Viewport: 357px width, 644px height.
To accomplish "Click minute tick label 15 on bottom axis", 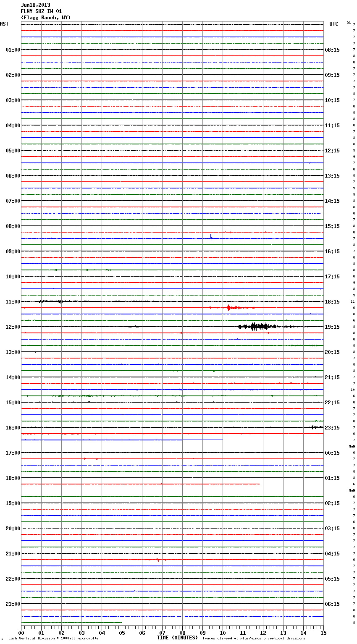I will (x=323, y=633).
